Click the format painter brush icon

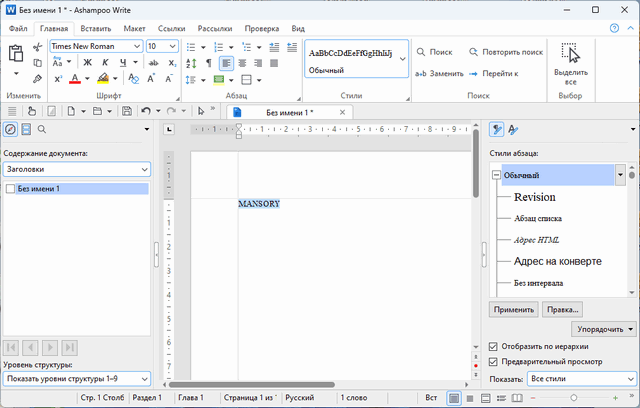click(x=37, y=78)
